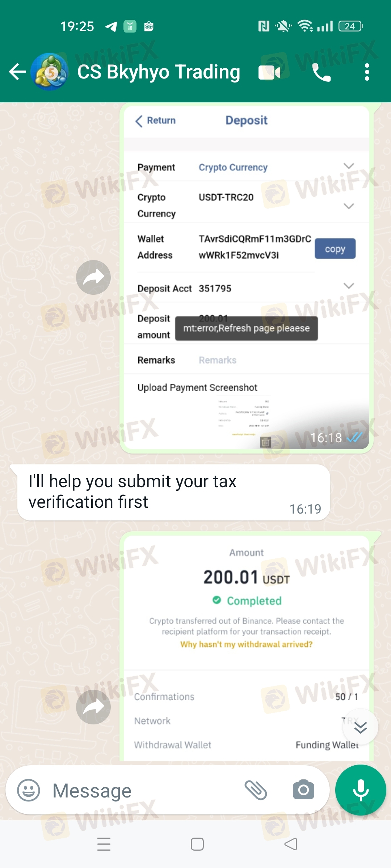Open the navigation bar menu lines

point(104,844)
